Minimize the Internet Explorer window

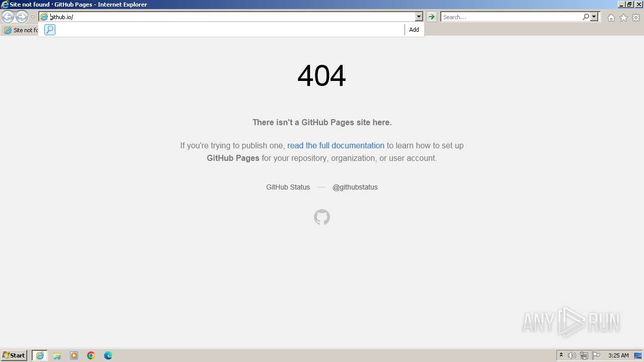tap(621, 4)
